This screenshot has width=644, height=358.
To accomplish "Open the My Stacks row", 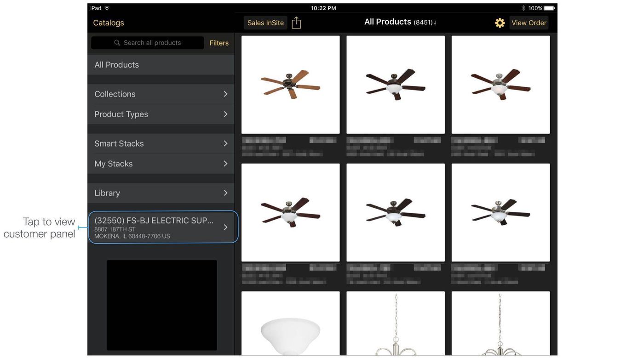I will (x=161, y=164).
